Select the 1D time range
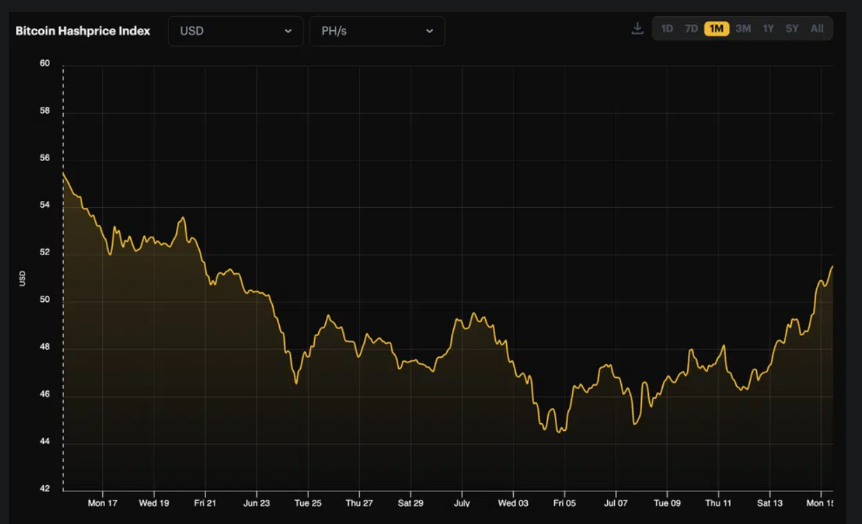 667,29
